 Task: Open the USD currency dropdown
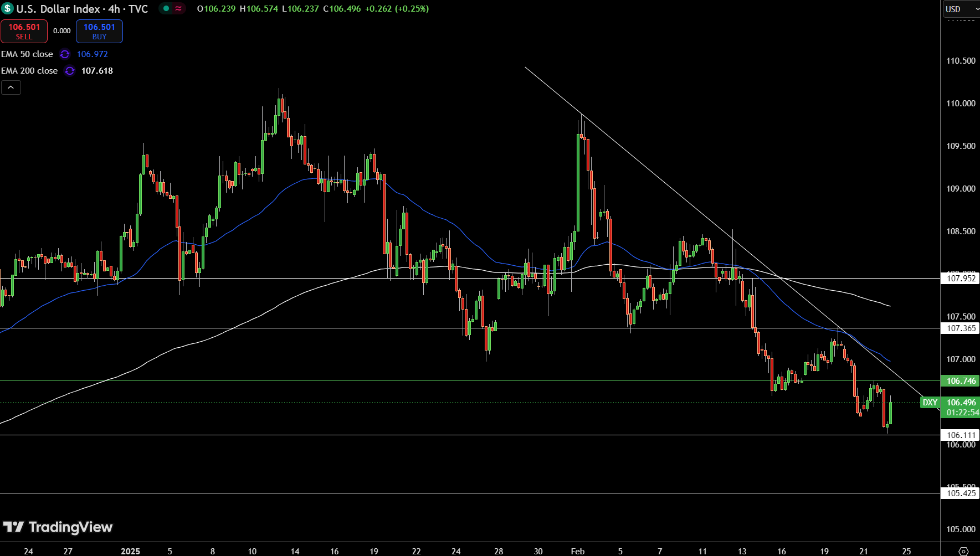(x=961, y=9)
